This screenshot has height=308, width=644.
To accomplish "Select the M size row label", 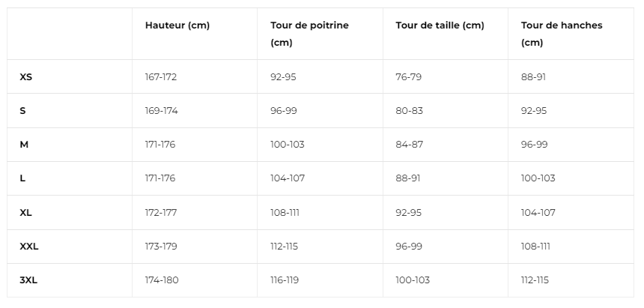I will coord(24,145).
